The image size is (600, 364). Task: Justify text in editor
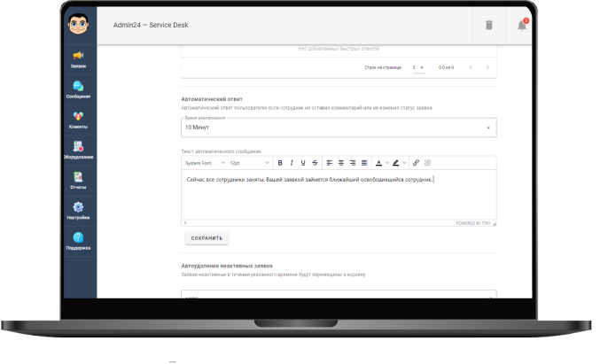[364, 163]
